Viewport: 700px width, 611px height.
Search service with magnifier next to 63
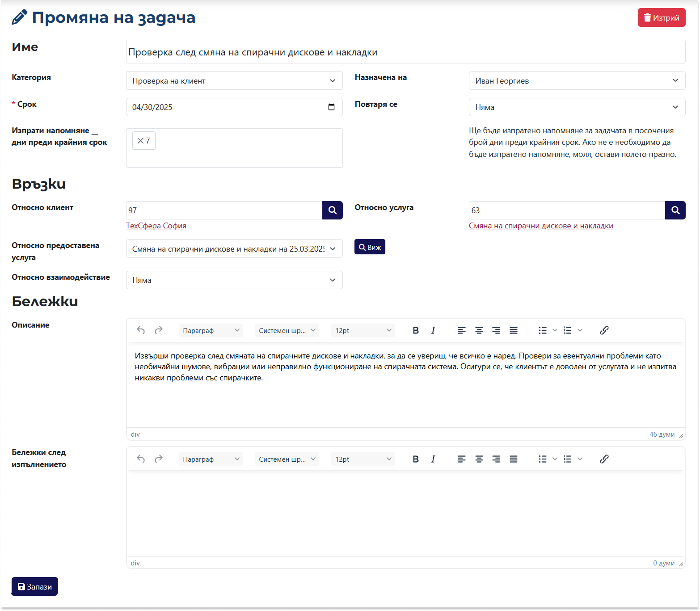[x=675, y=210]
